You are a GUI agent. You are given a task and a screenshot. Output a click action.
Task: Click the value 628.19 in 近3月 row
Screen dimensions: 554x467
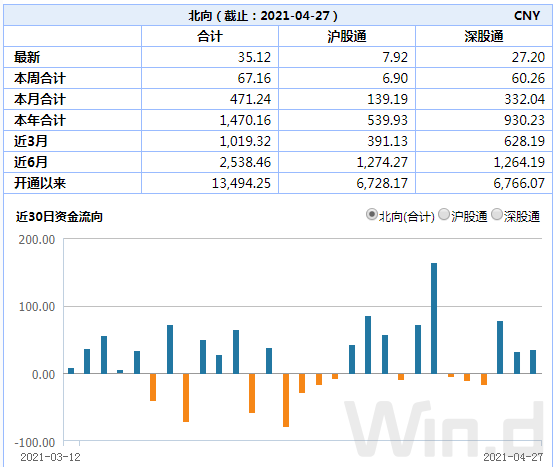pos(525,141)
